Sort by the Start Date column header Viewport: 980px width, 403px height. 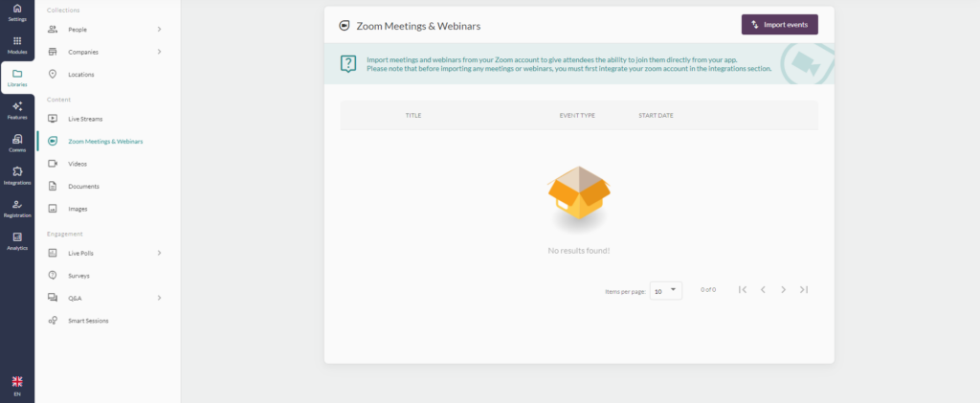click(656, 115)
